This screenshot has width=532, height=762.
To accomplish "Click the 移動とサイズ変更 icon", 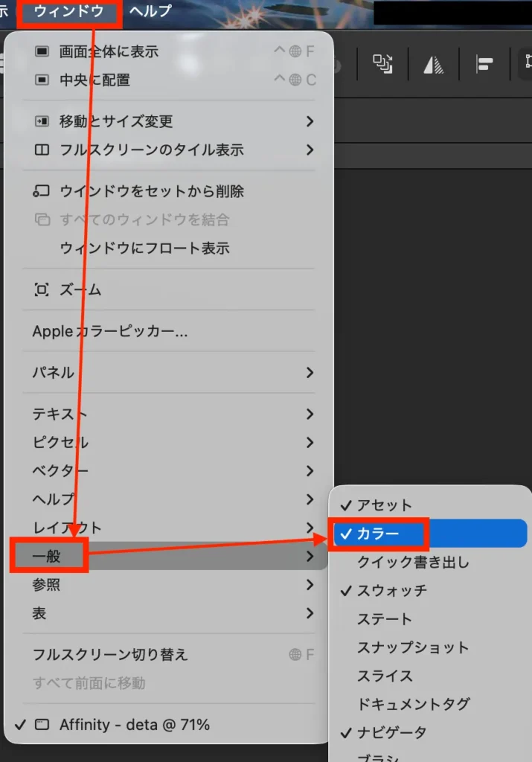I will pos(42,121).
